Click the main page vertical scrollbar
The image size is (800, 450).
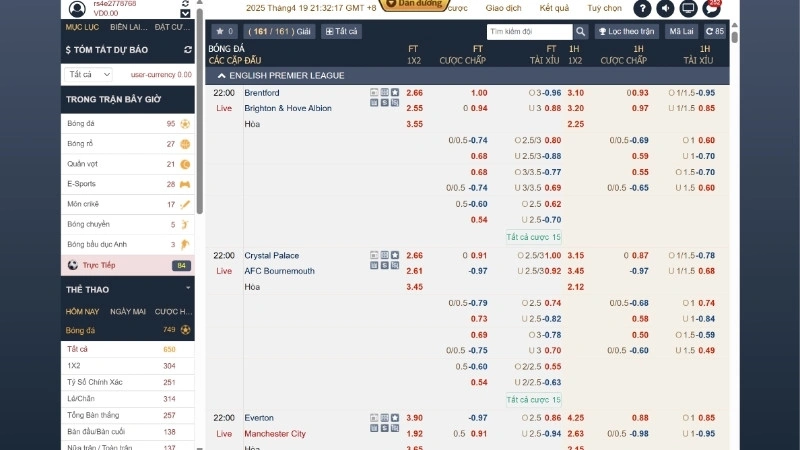click(x=734, y=36)
